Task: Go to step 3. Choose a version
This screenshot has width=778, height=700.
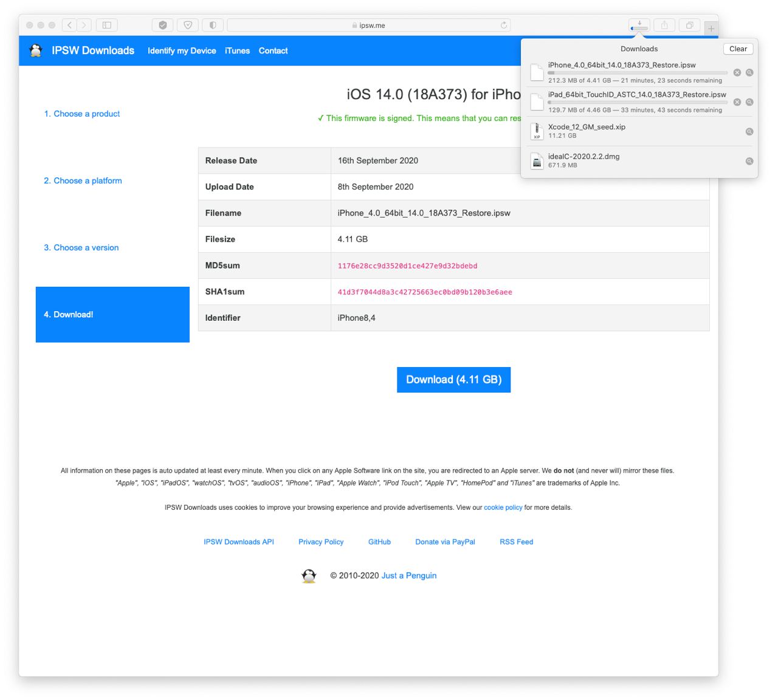Action: (x=81, y=247)
